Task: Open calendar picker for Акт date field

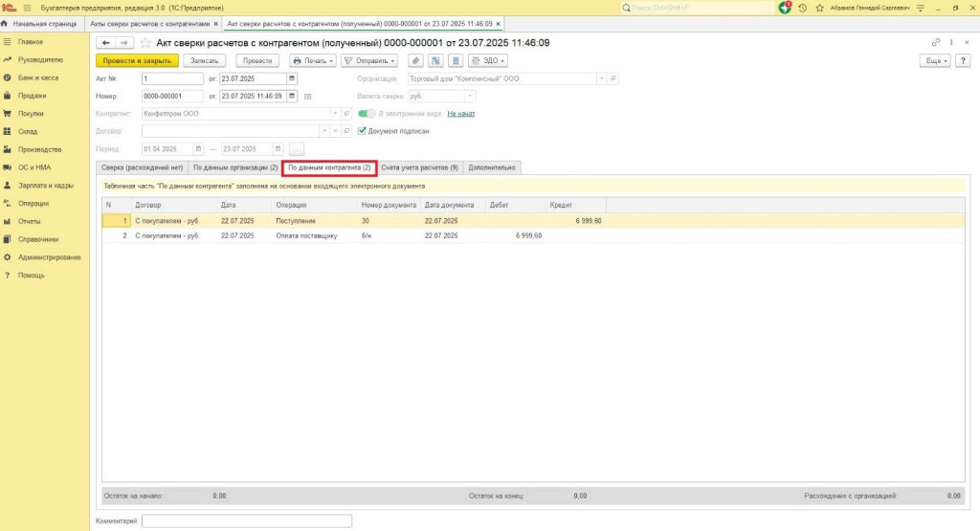Action: [292, 78]
